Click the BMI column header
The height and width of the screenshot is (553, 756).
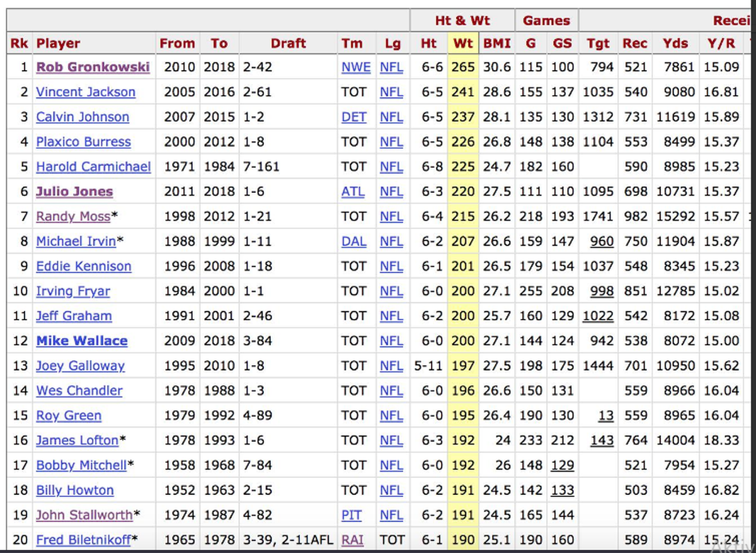(497, 44)
